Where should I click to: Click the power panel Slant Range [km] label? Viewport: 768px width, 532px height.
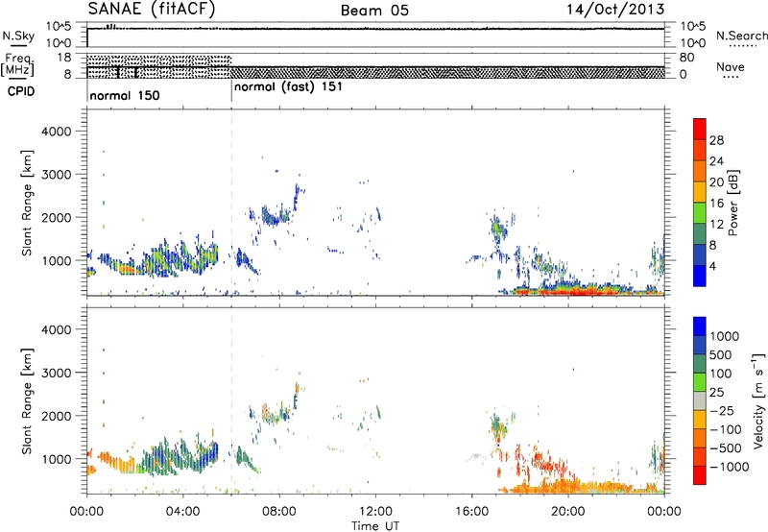click(x=27, y=203)
